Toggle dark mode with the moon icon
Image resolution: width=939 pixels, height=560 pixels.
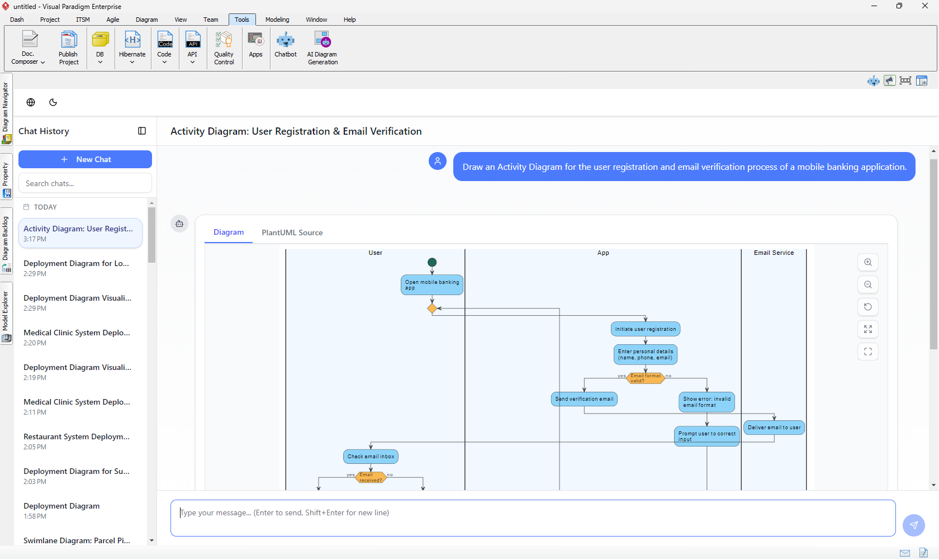point(53,102)
